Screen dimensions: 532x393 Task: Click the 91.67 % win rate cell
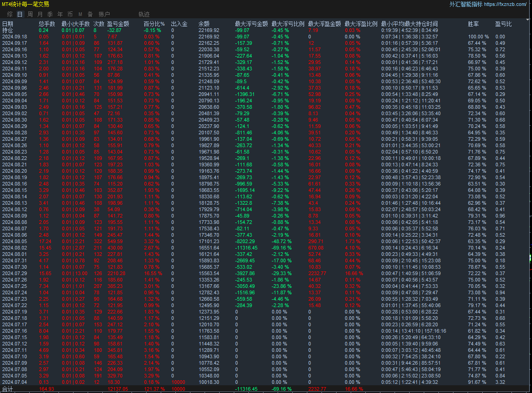pos(477,382)
